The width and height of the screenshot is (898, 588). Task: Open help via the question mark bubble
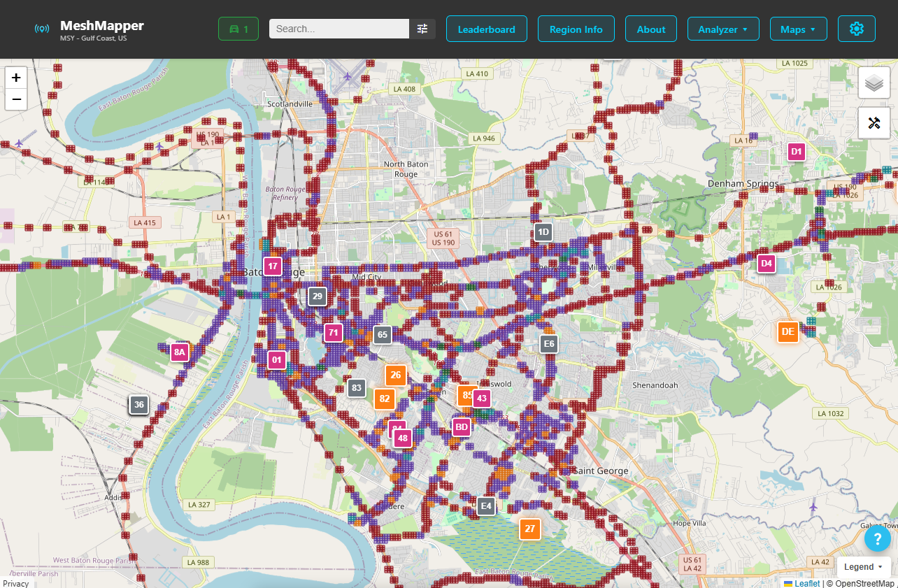point(878,538)
